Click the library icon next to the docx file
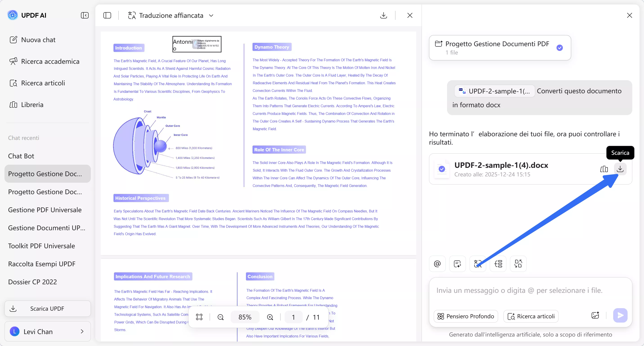Image resolution: width=644 pixels, height=346 pixels. [604, 169]
